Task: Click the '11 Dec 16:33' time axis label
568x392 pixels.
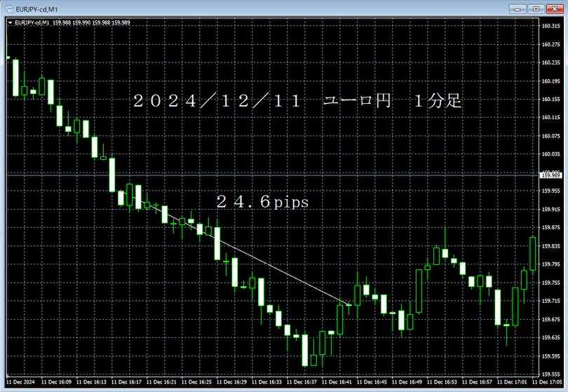Action: 266,382
